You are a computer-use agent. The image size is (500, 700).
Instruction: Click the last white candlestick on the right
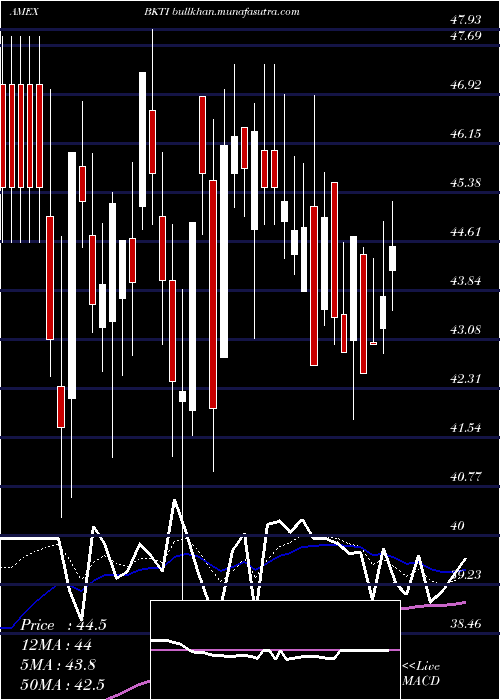pos(392,258)
